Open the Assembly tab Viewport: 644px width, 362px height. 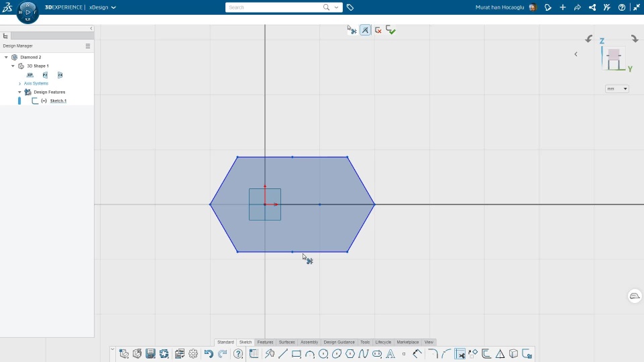pyautogui.click(x=309, y=342)
